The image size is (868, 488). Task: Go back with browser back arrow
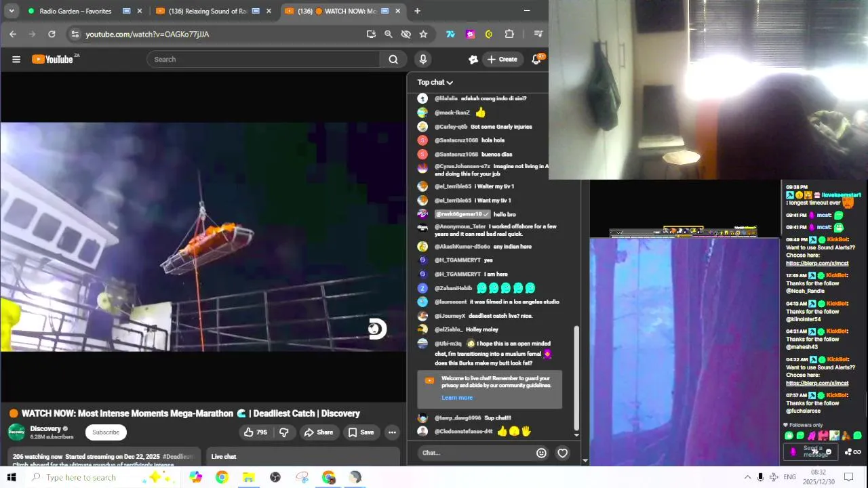(x=13, y=34)
